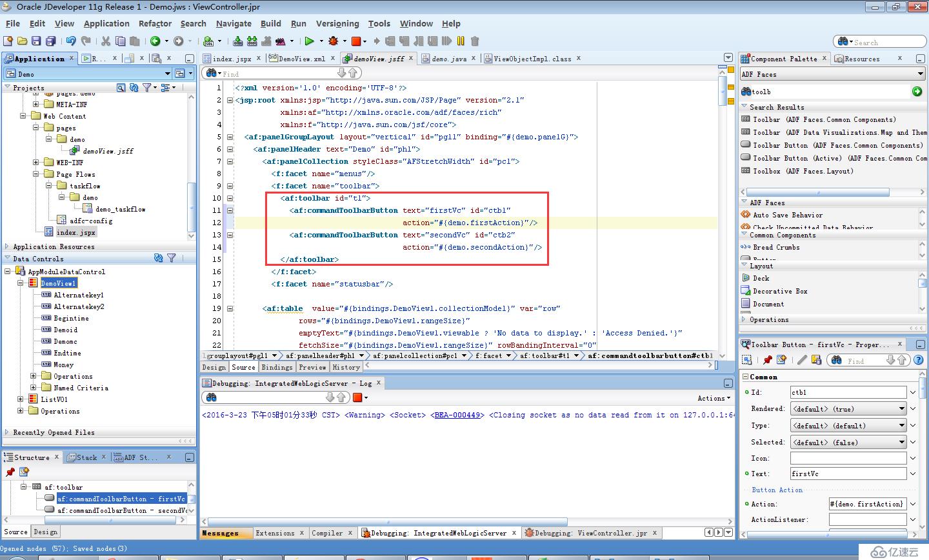Screen dimensions: 929x560
Task: Click the New file toolbar icon
Action: pyautogui.click(x=8, y=41)
